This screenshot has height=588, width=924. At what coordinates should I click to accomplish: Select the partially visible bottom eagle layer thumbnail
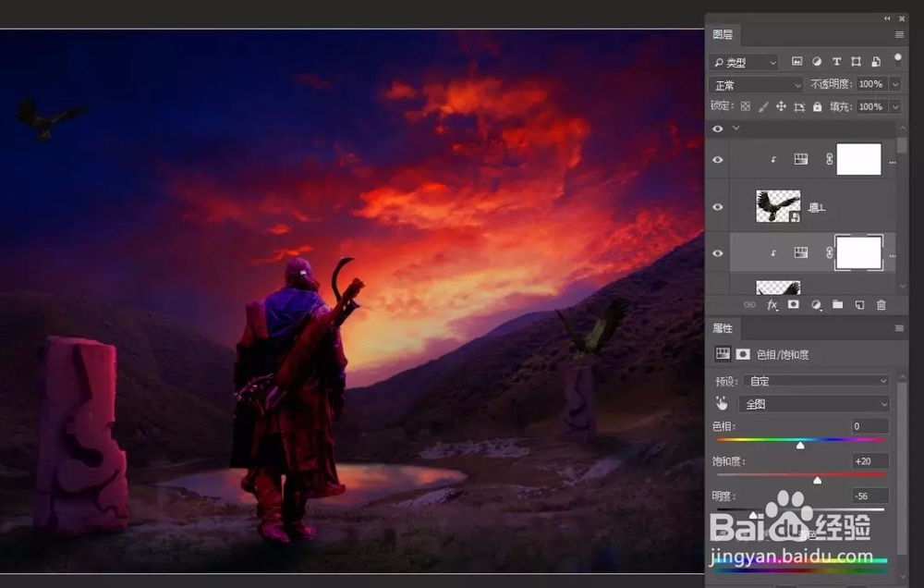778,288
